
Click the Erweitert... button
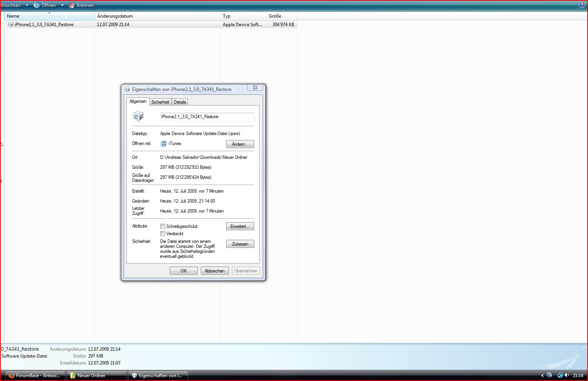pyautogui.click(x=240, y=226)
